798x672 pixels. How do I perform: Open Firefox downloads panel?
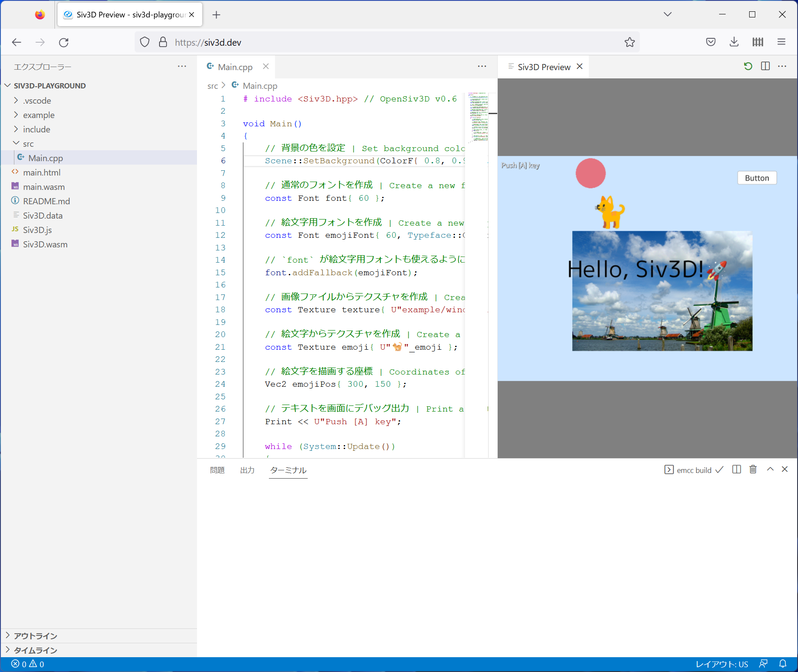734,42
